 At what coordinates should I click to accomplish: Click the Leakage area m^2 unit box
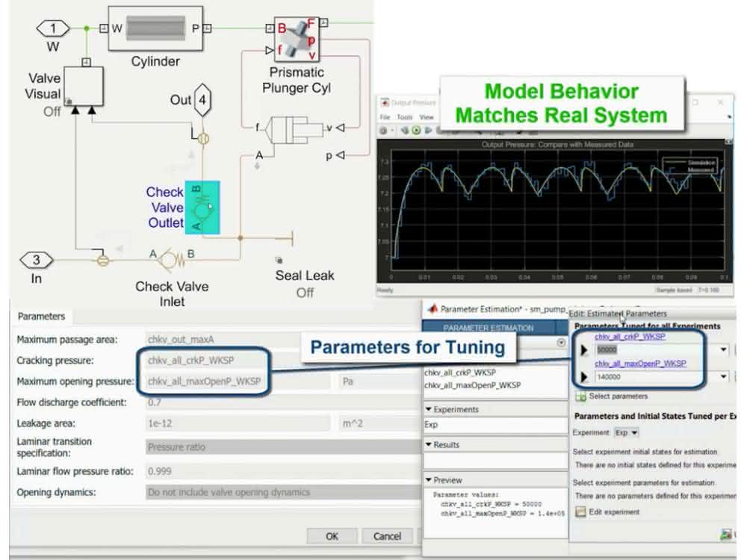[379, 423]
